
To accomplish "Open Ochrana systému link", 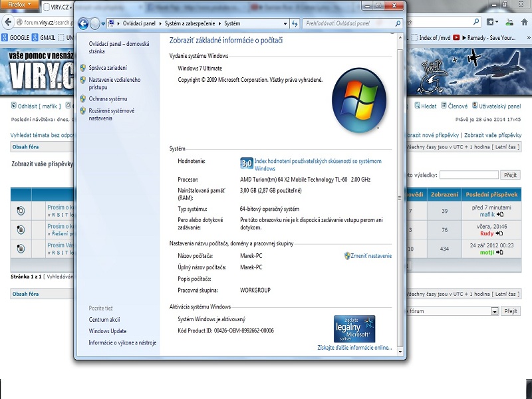I will coord(108,98).
